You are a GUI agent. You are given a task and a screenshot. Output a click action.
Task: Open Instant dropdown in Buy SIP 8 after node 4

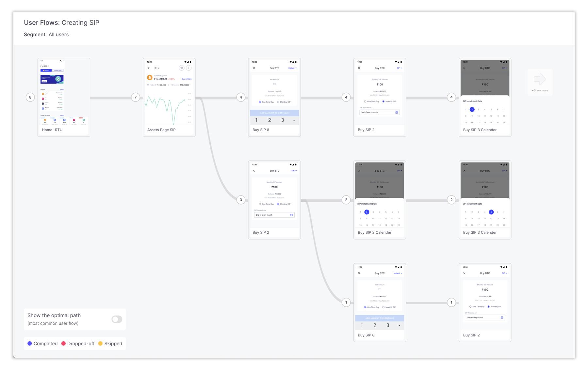(x=292, y=68)
